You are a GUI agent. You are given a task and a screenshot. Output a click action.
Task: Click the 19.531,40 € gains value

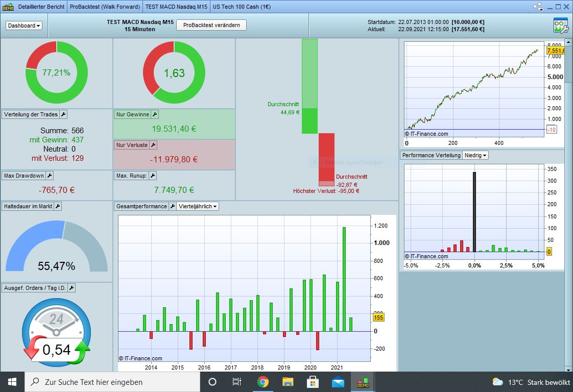(x=174, y=129)
